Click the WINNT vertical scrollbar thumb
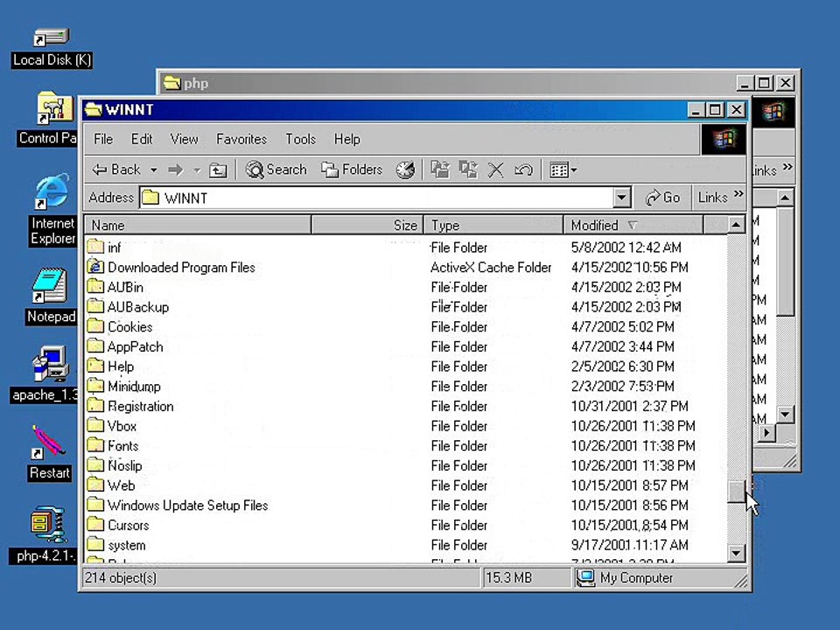The image size is (840, 630). [x=736, y=492]
